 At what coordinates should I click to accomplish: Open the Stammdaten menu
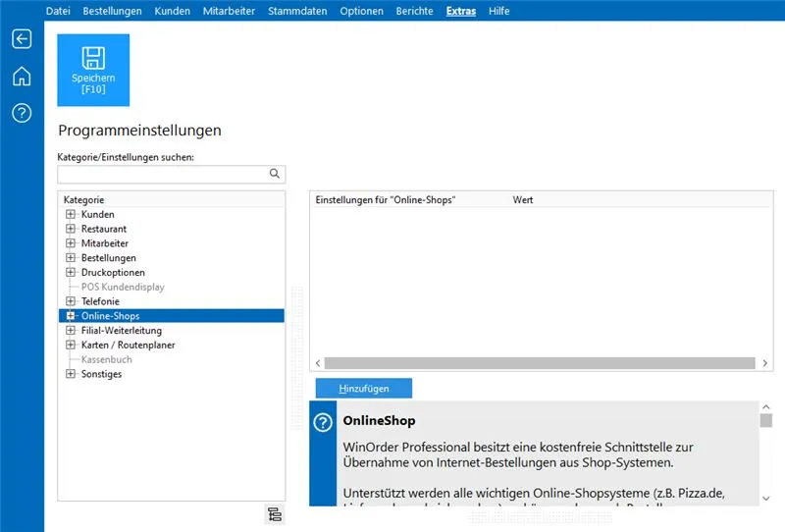pos(297,11)
